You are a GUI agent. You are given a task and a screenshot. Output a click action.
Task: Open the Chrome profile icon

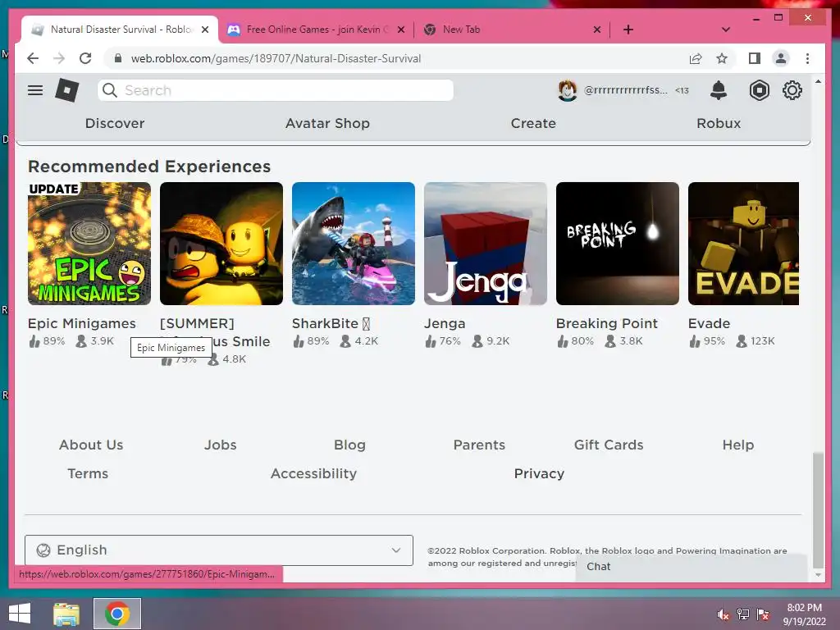tap(781, 58)
